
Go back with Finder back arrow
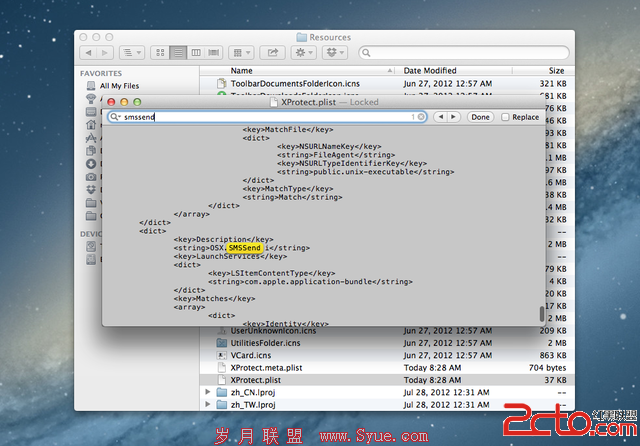(x=88, y=53)
